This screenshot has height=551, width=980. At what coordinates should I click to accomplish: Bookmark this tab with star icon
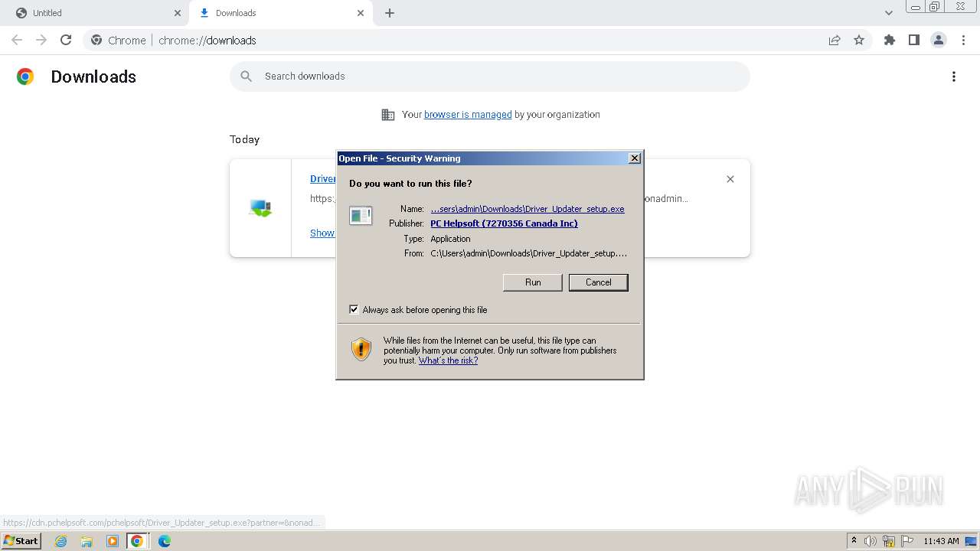[x=859, y=41]
